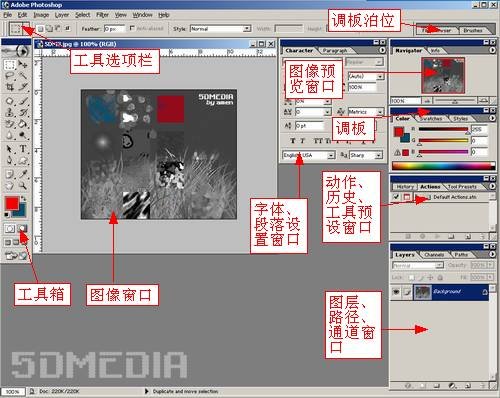Viewport: 500px width, 398px height.
Task: Select the Notes tool
Action: (10, 174)
